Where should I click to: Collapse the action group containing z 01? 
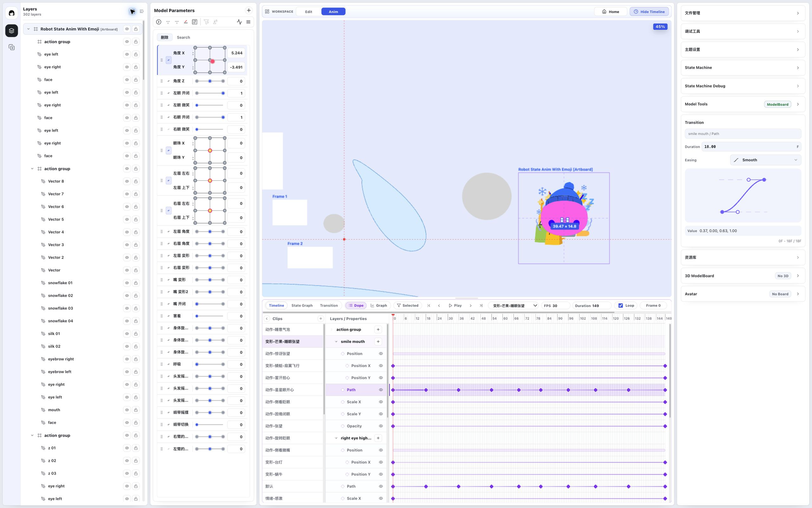click(32, 435)
